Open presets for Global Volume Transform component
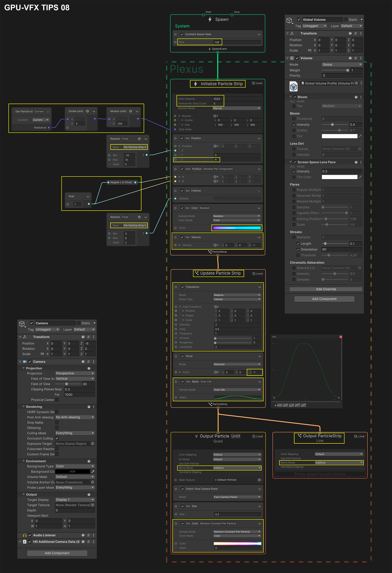 click(356, 33)
